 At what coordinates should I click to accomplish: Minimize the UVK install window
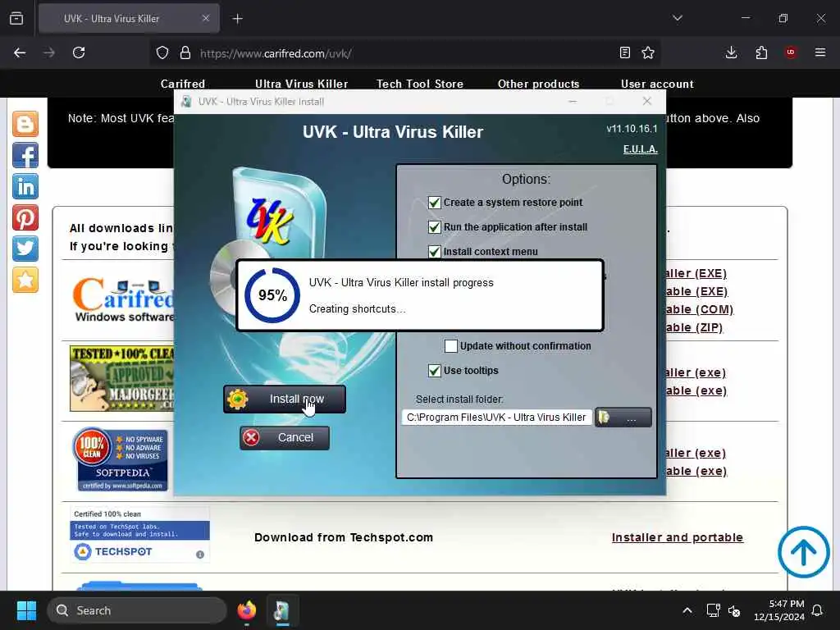point(573,101)
